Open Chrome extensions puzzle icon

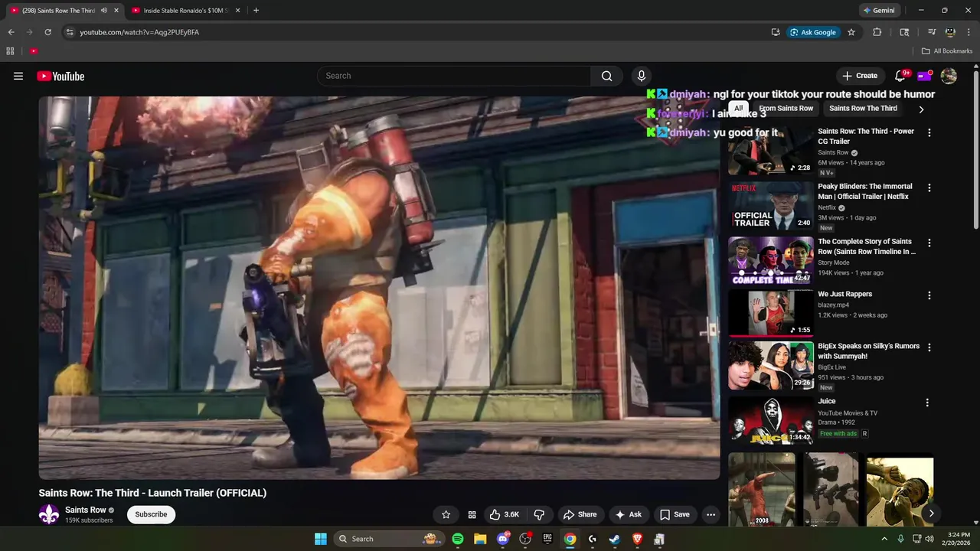tap(877, 32)
